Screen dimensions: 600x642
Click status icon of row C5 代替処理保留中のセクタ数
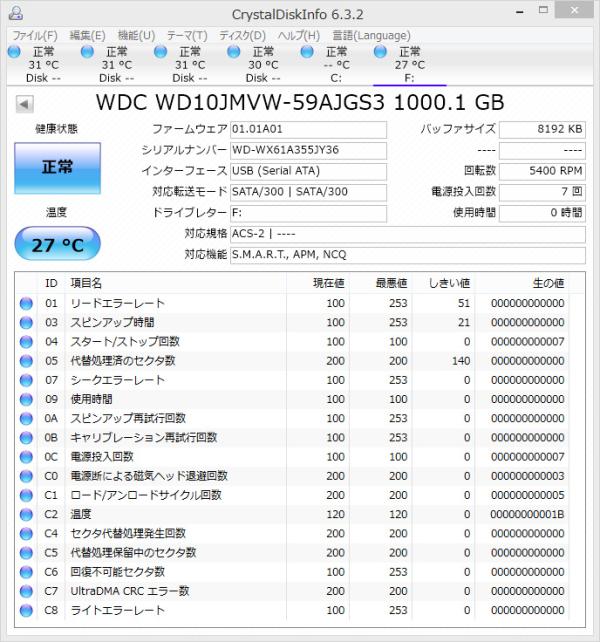pos(26,553)
